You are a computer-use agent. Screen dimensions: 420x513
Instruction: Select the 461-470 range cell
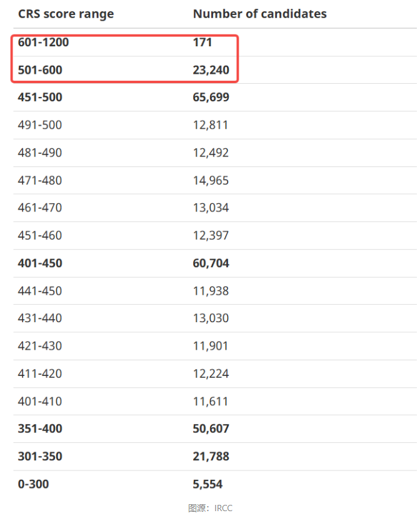40,208
